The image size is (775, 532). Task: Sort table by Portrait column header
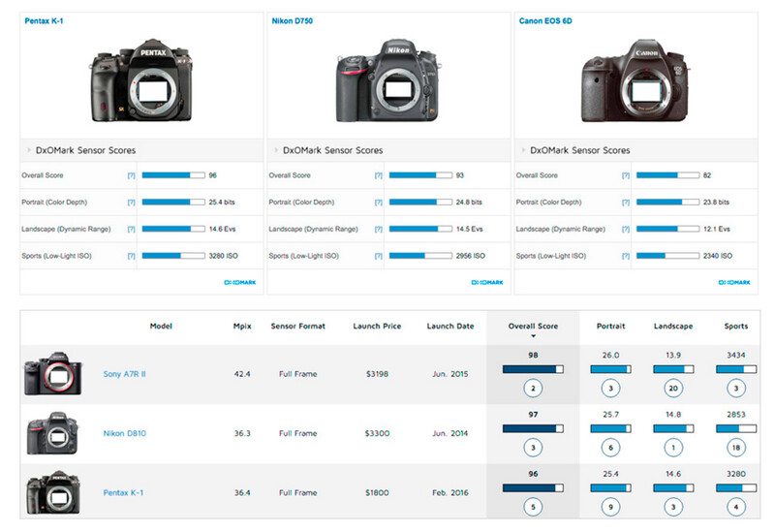[x=610, y=326]
